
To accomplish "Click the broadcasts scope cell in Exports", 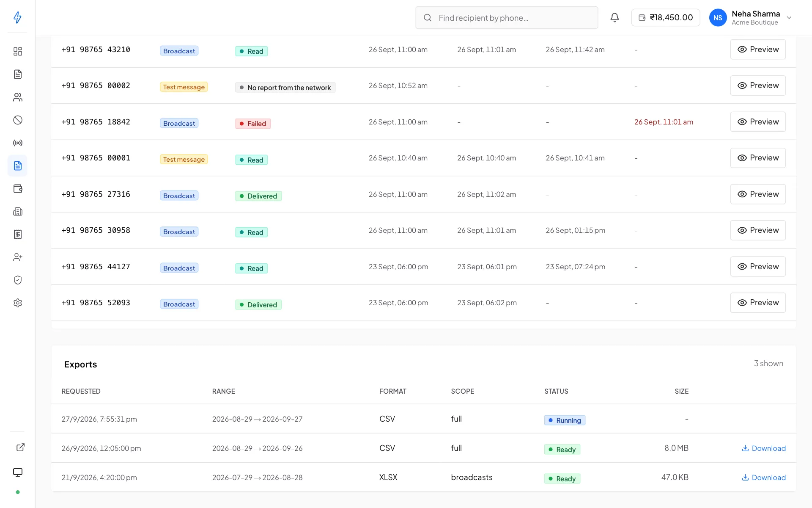I will coord(472,478).
